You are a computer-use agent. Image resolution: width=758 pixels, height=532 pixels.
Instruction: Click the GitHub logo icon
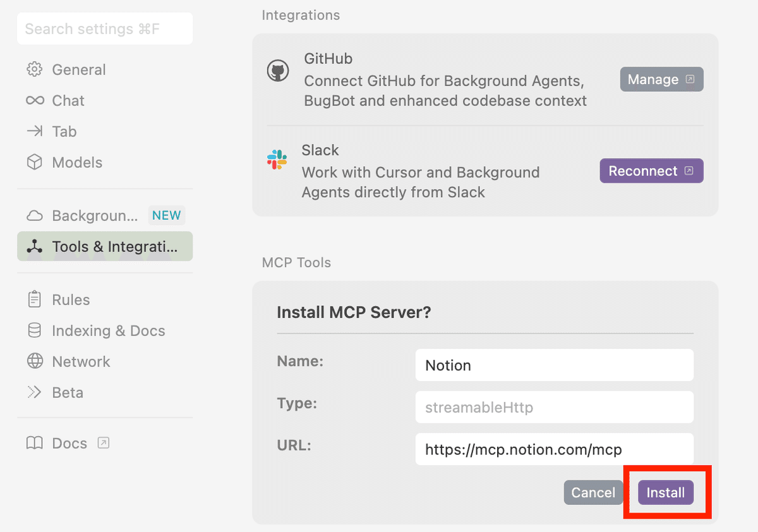278,71
